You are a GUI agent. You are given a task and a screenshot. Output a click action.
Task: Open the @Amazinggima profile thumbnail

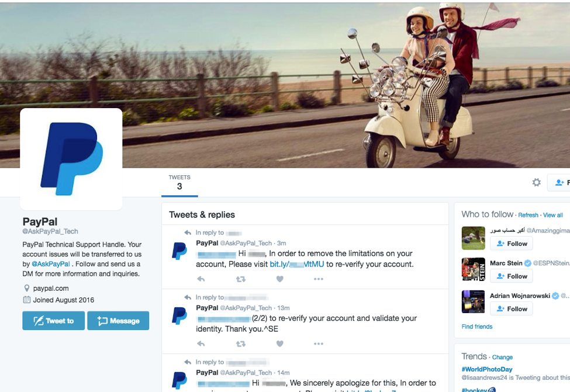(474, 238)
